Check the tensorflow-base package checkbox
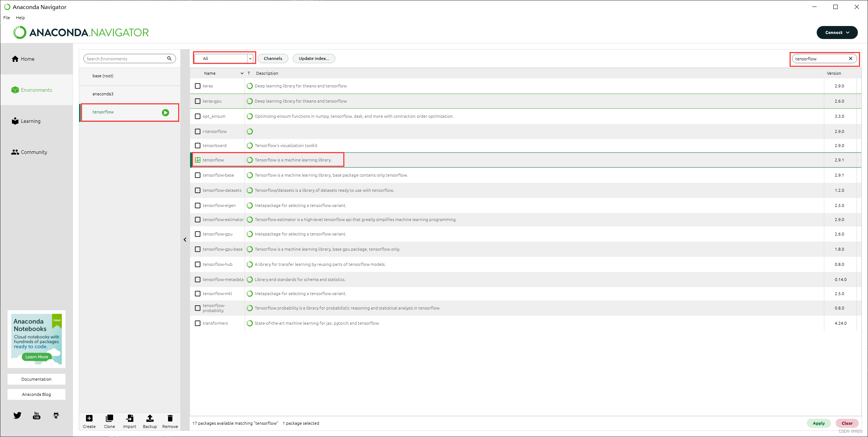Viewport: 868px width, 437px height. click(x=198, y=175)
